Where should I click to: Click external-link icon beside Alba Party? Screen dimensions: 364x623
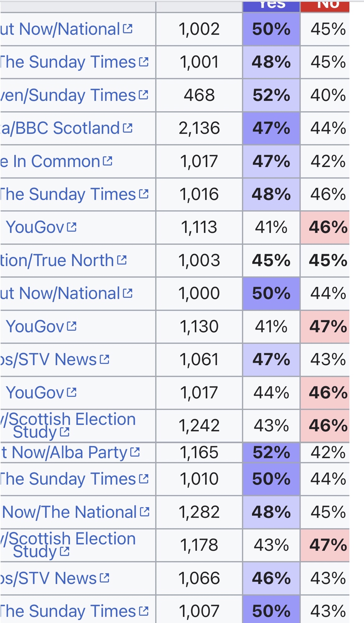tap(135, 452)
